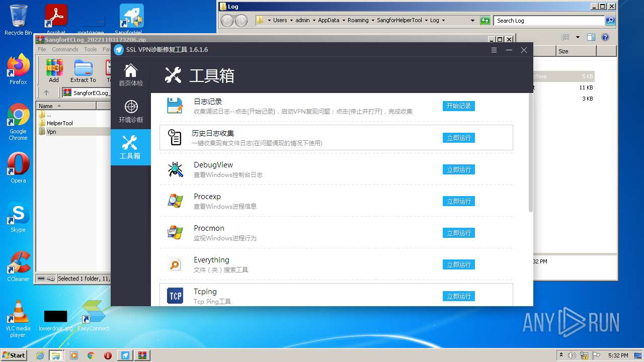Run DebugView with its 立即运行 button

point(459,169)
